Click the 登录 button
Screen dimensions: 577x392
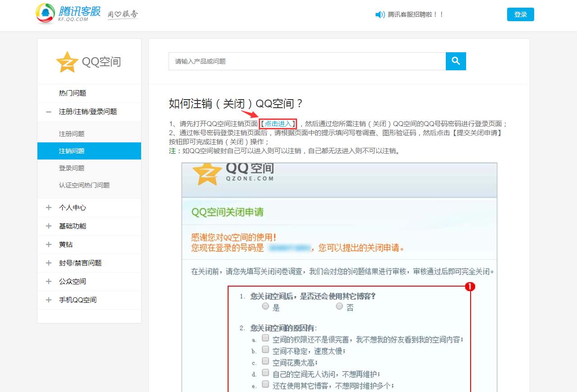(520, 14)
